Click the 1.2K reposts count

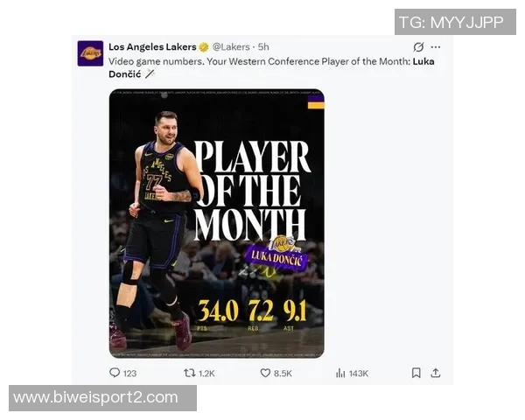tap(206, 374)
